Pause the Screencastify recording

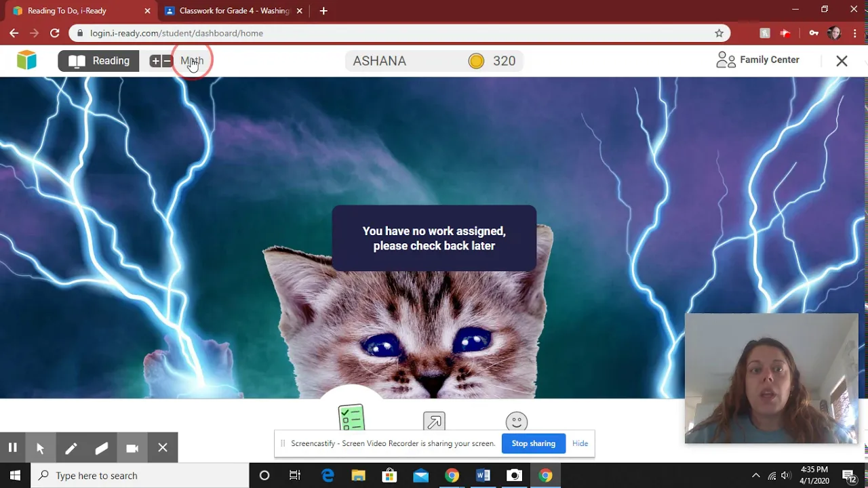(12, 447)
